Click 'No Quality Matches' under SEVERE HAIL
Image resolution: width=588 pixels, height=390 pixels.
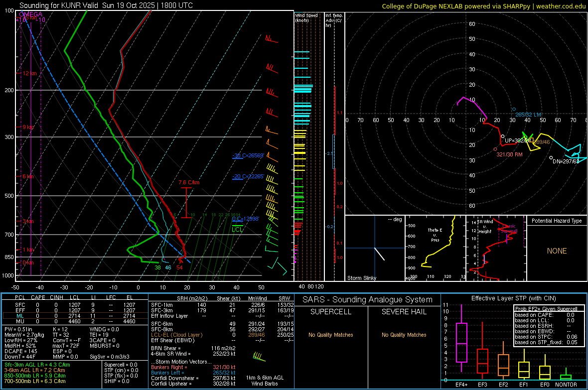click(x=404, y=335)
